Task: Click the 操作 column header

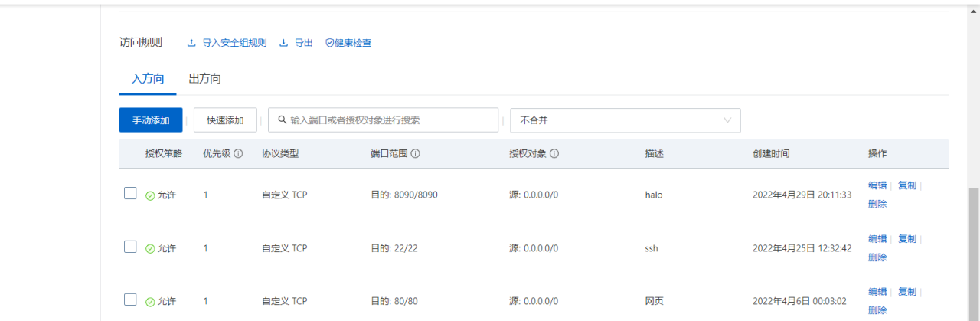Action: 877,153
